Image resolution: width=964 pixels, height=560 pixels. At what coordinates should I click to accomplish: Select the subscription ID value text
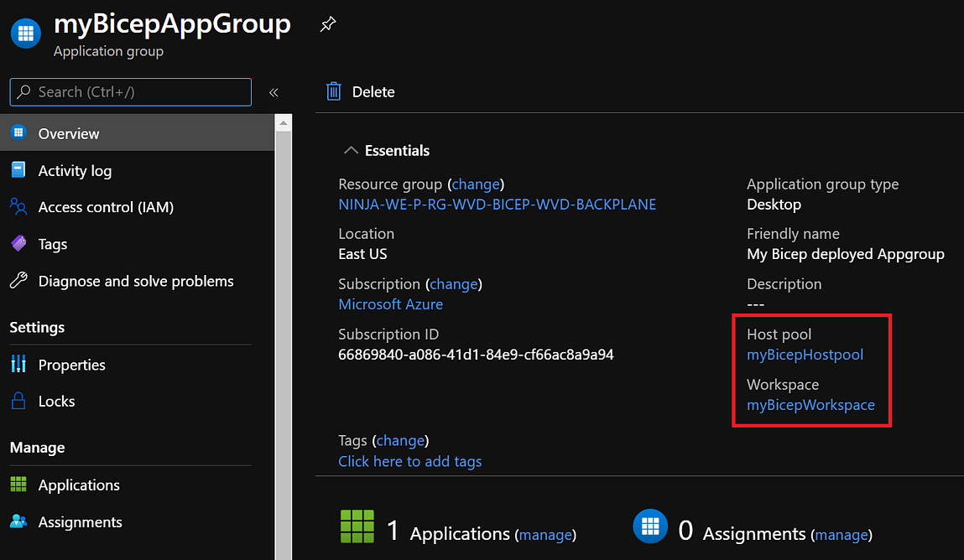476,355
